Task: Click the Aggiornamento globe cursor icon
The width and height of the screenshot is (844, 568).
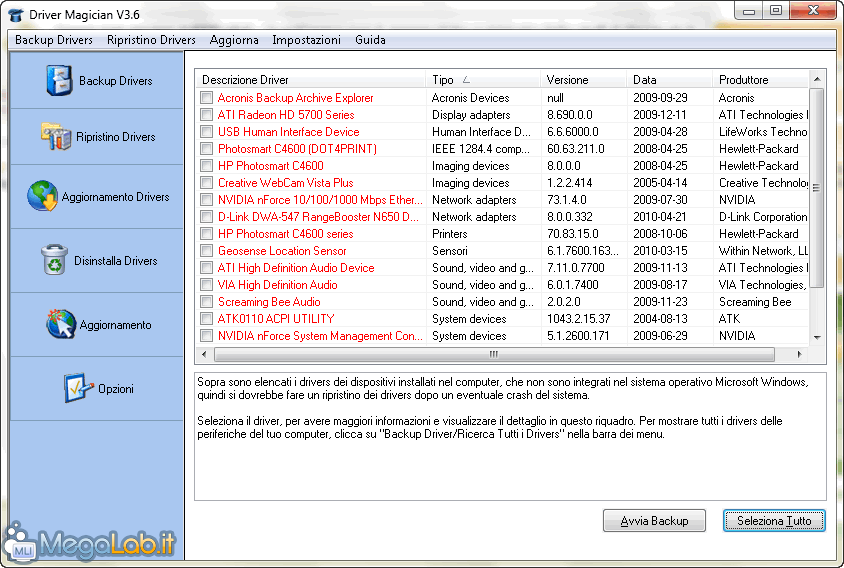Action: pyautogui.click(x=61, y=324)
